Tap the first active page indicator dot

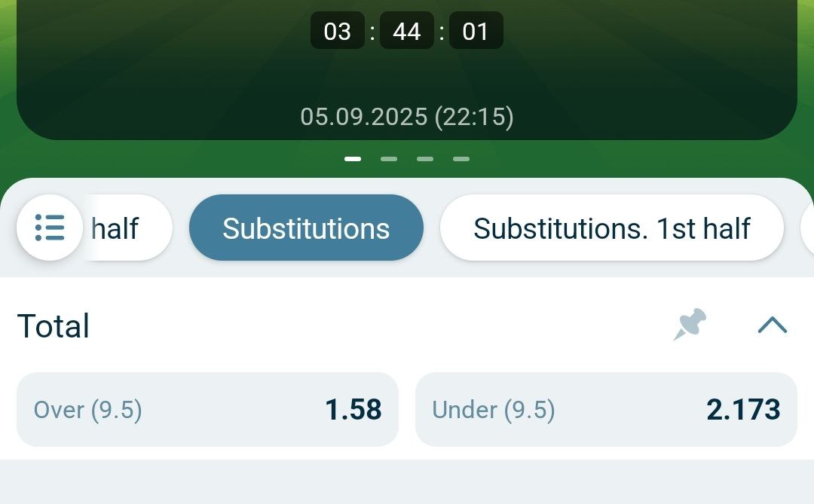[x=353, y=159]
